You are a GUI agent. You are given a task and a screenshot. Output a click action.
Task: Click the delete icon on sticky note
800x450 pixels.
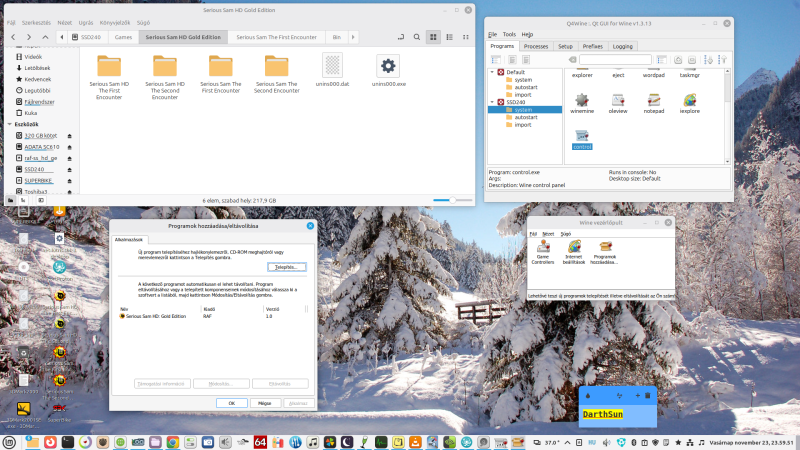pyautogui.click(x=648, y=395)
